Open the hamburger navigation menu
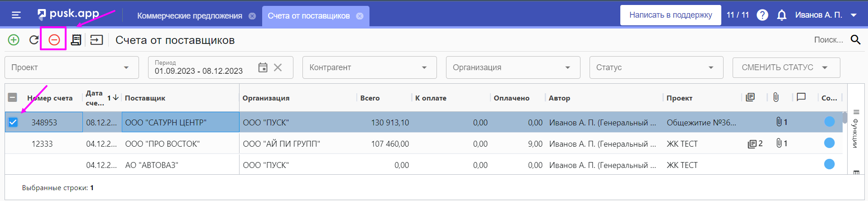The image size is (868, 201). click(16, 15)
